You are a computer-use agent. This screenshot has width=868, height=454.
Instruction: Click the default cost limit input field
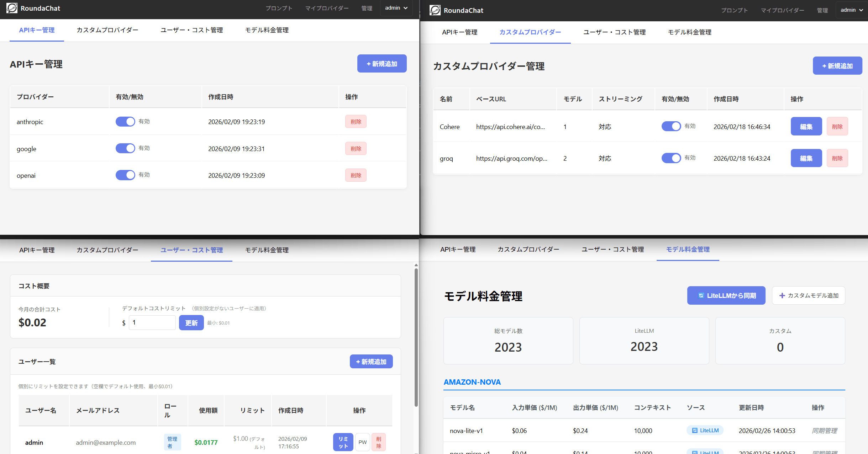click(152, 322)
